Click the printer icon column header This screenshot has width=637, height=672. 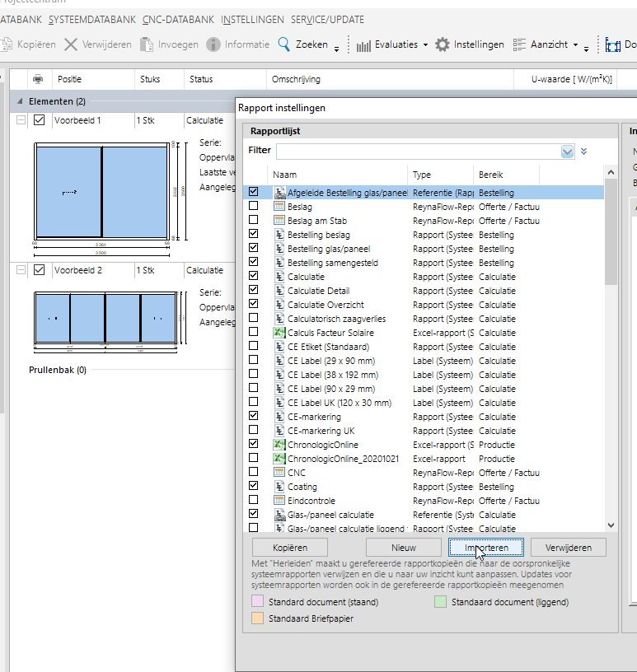click(x=38, y=79)
